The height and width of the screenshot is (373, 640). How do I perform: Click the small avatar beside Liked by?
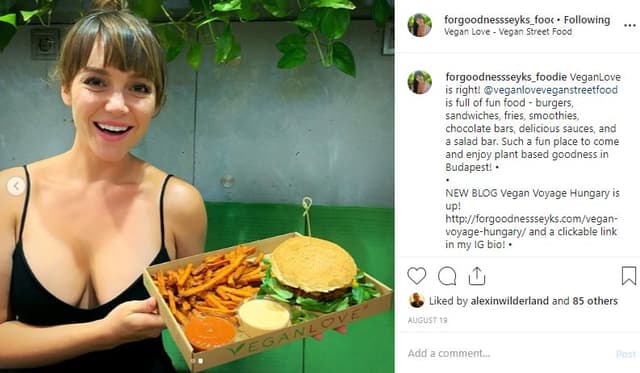[416, 300]
